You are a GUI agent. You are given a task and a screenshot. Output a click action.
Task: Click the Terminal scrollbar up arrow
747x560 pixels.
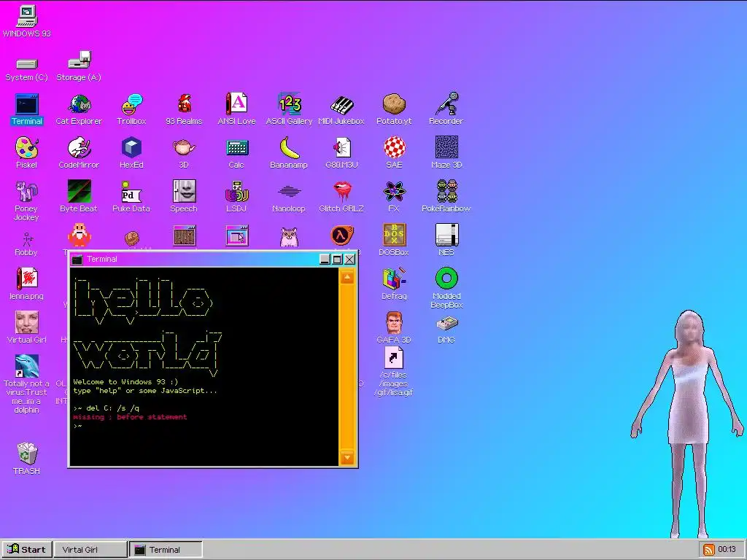[x=347, y=277]
